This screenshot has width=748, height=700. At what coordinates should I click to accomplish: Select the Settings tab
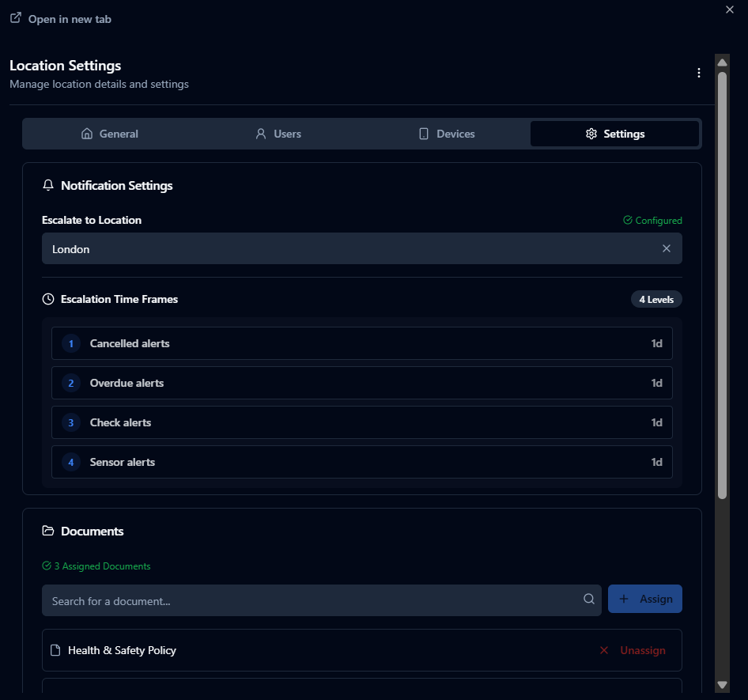614,134
